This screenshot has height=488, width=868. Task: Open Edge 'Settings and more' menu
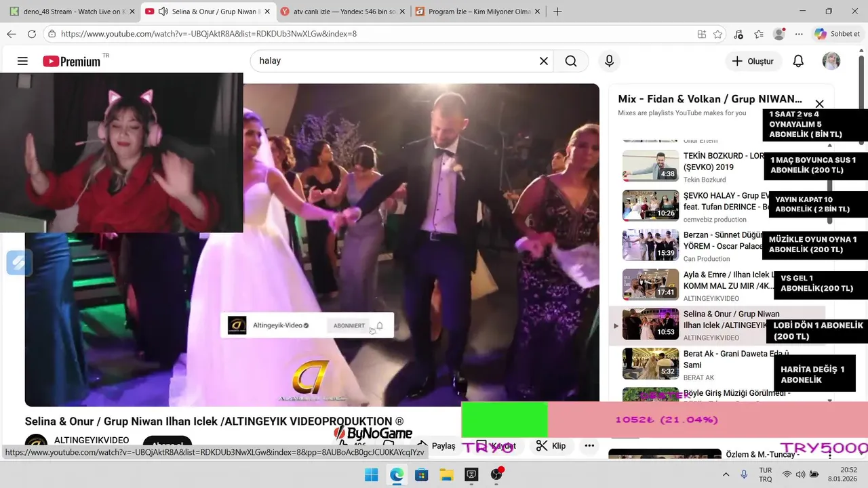[x=799, y=34]
